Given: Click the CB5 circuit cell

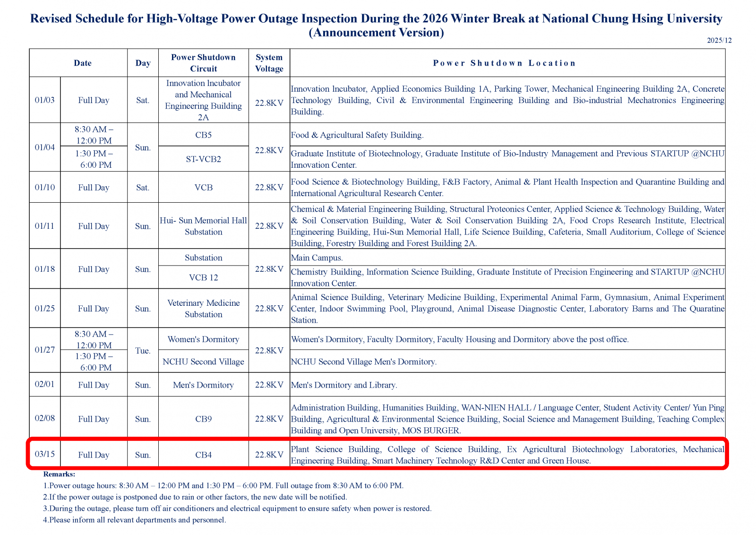Looking at the screenshot, I should tap(203, 135).
